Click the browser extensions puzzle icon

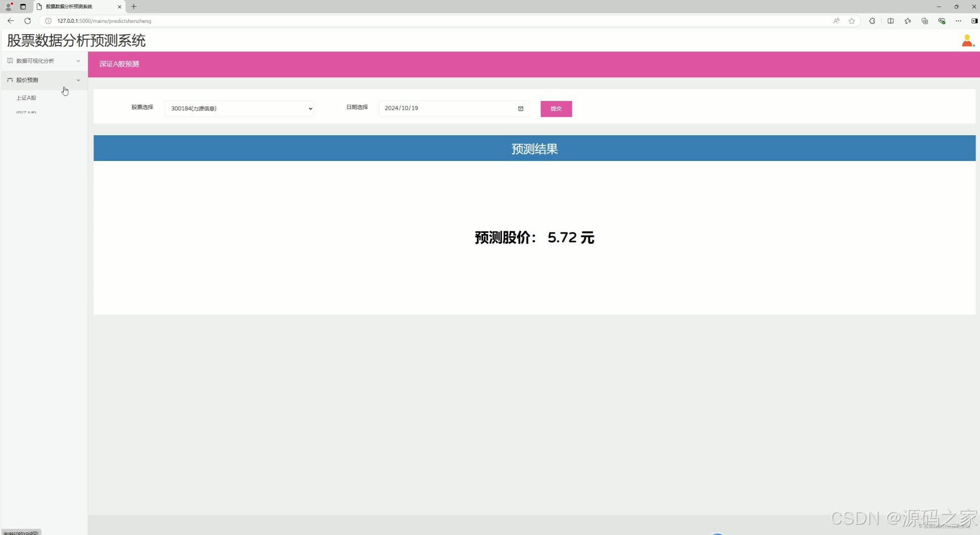[872, 21]
